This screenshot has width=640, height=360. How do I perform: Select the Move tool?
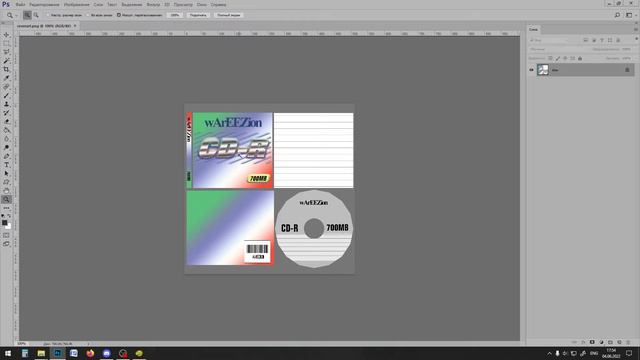point(6,35)
